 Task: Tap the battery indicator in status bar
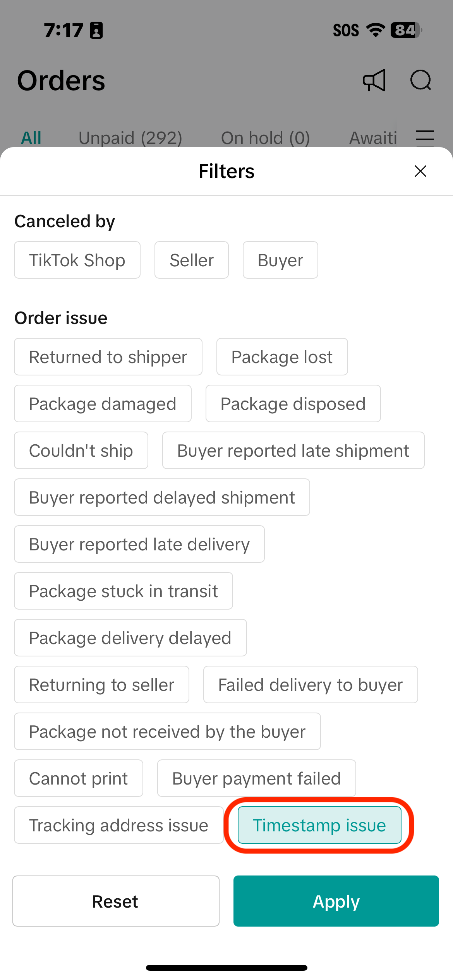(x=406, y=30)
